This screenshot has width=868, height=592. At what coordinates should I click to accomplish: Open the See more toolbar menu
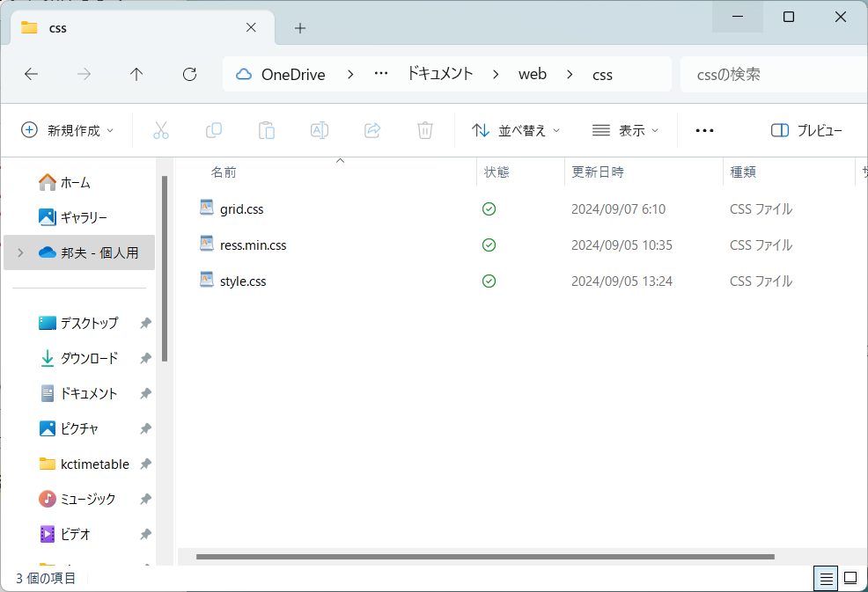(703, 129)
